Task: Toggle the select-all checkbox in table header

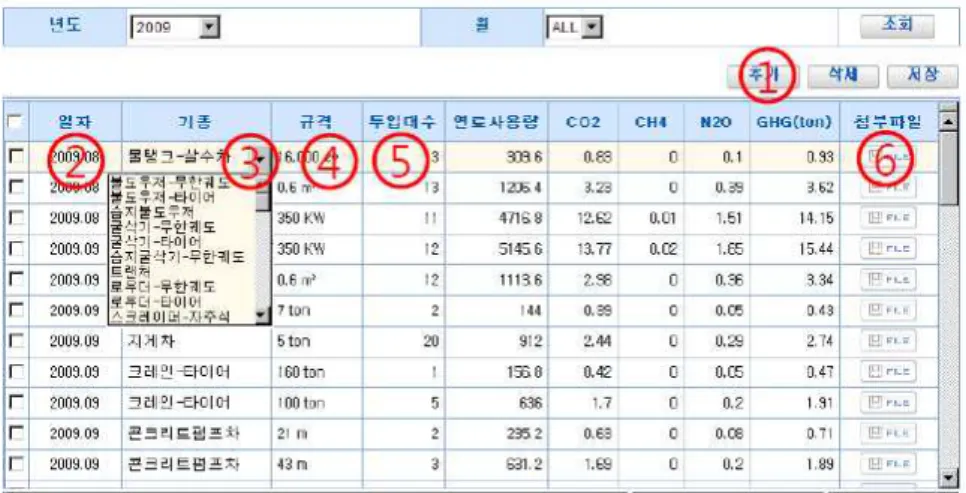Action: click(15, 123)
